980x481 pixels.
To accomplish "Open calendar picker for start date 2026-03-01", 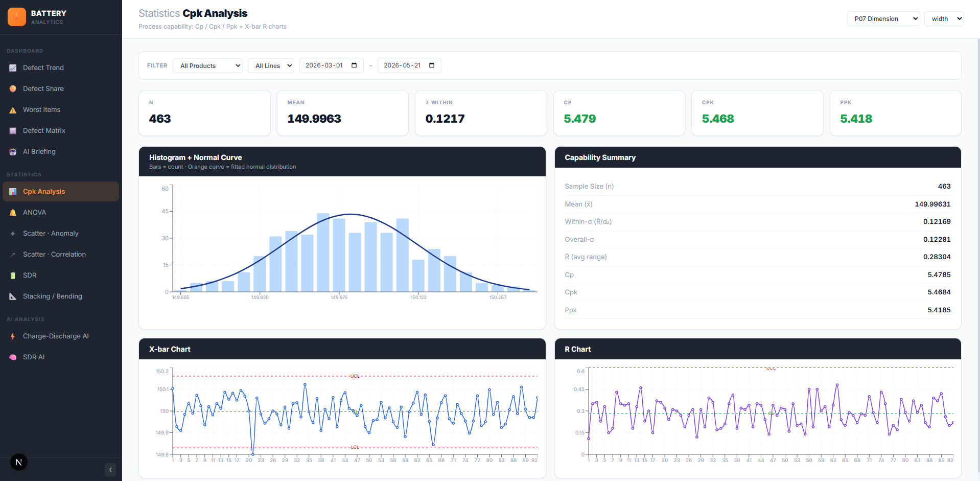I will [354, 65].
